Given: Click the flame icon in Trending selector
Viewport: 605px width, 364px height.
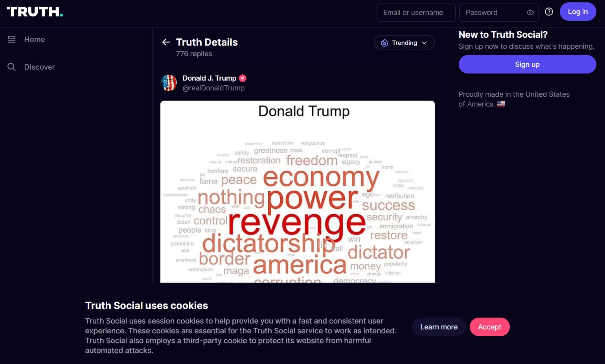Looking at the screenshot, I should point(384,43).
